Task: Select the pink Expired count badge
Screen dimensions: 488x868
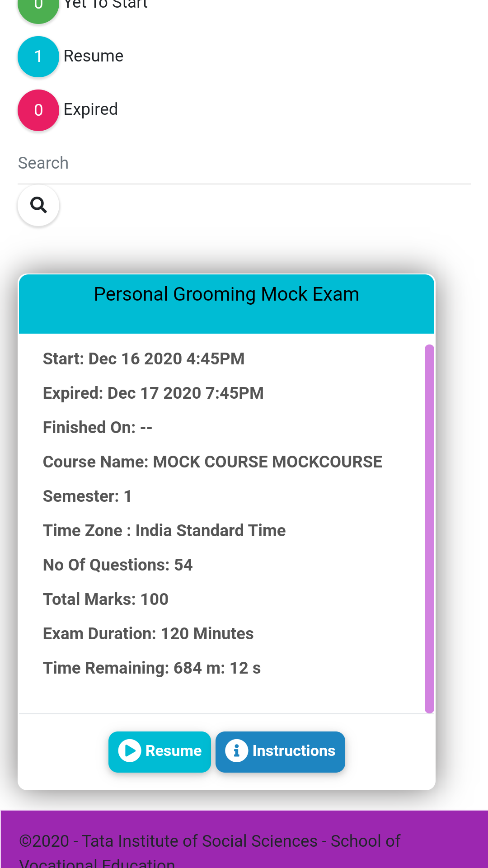Action: (x=38, y=110)
